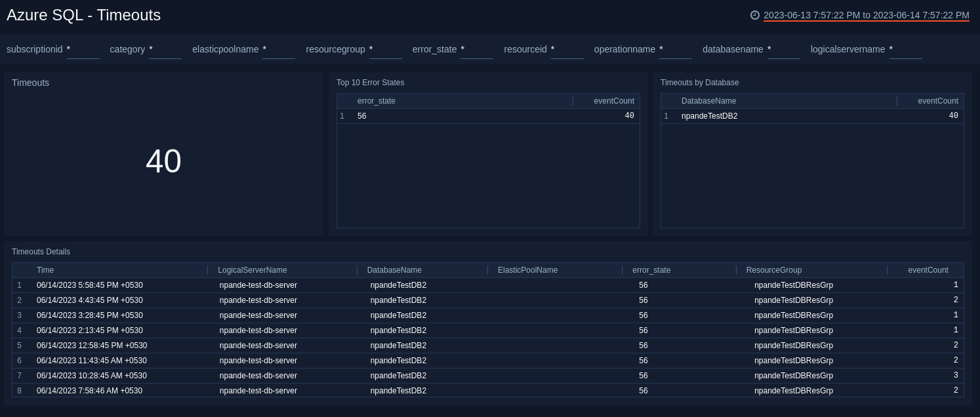Click the large 40 timeouts value
The height and width of the screenshot is (417, 980).
[x=163, y=161]
